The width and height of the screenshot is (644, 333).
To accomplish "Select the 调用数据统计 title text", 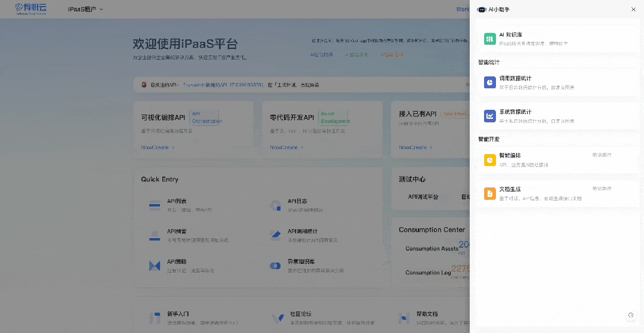I will click(x=515, y=78).
